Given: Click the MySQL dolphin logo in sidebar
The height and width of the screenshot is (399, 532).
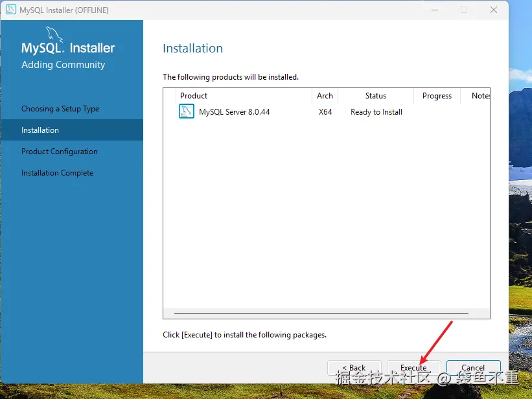Looking at the screenshot, I should [x=54, y=34].
